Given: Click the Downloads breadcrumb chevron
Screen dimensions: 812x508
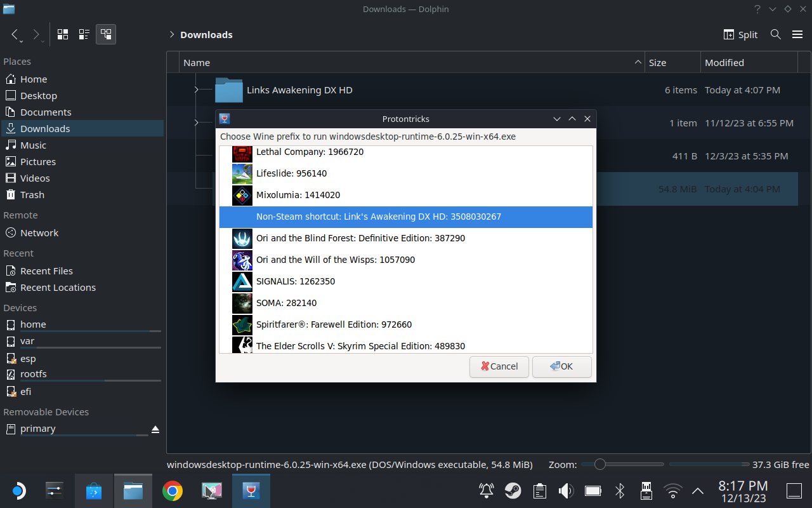Looking at the screenshot, I should coord(172,34).
